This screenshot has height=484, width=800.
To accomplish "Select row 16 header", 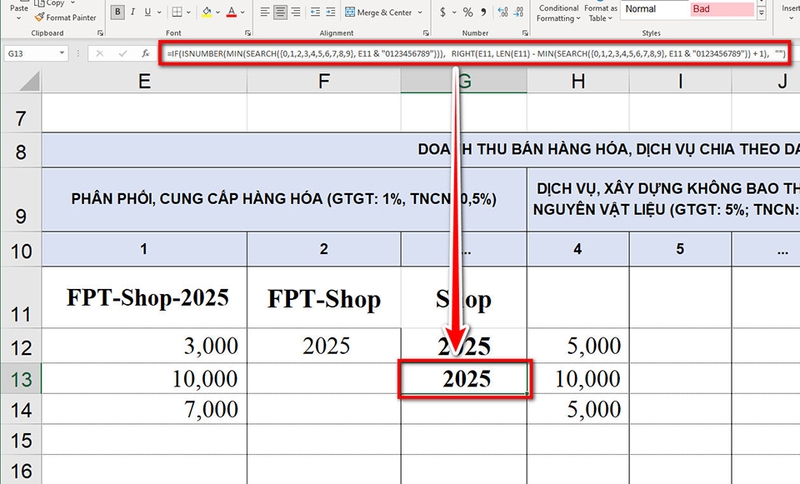I will tap(21, 470).
